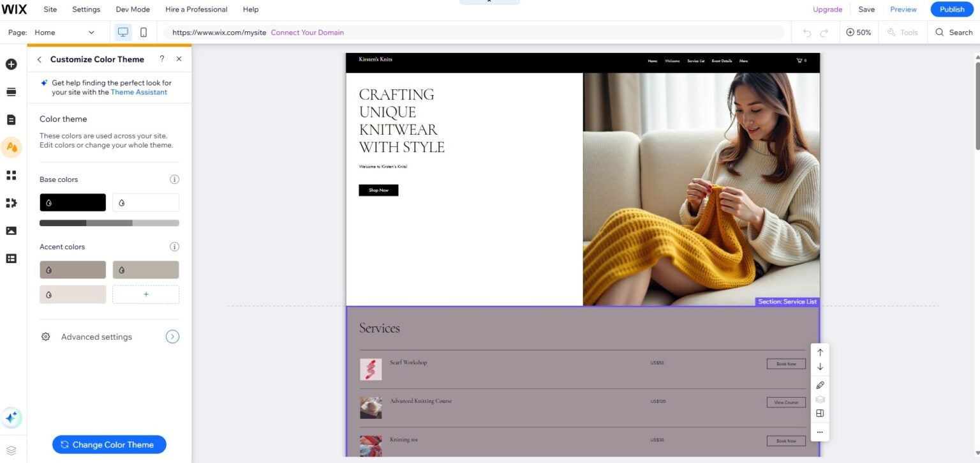Viewport: 980px width, 463px height.
Task: Collapse the Customize Color Theme panel with back arrow
Action: [39, 59]
